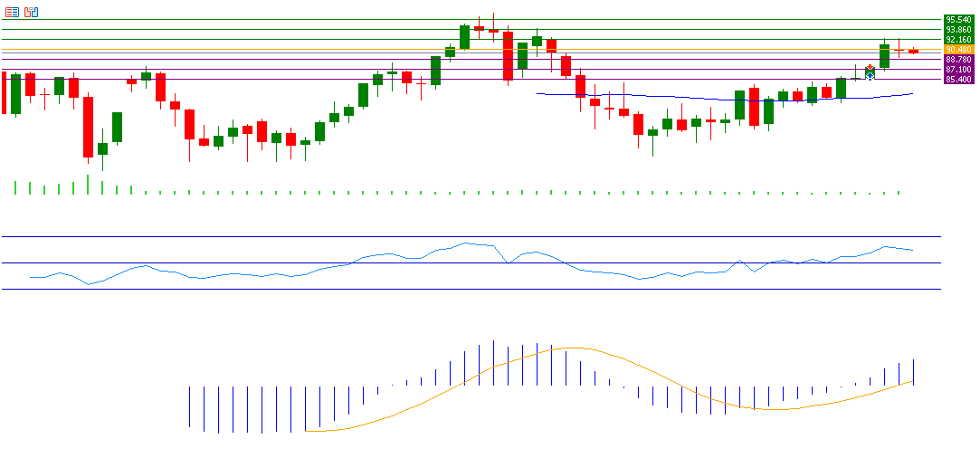Click the 95.540 green price label
Viewport: 980px width, 458px height.
[x=957, y=19]
